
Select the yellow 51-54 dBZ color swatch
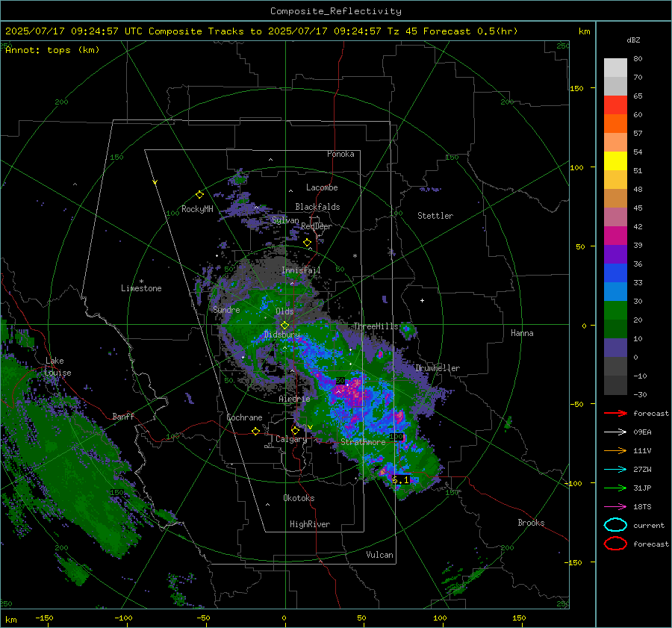click(x=615, y=161)
